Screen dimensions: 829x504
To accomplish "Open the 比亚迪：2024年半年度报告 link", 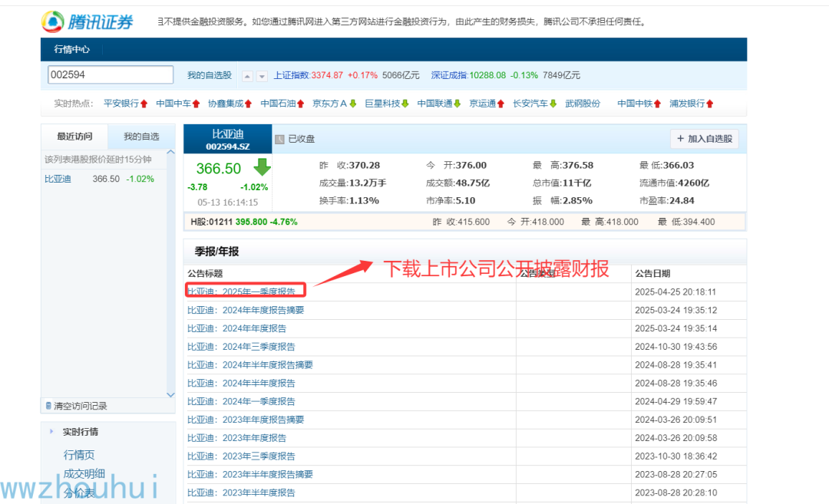I will click(241, 383).
